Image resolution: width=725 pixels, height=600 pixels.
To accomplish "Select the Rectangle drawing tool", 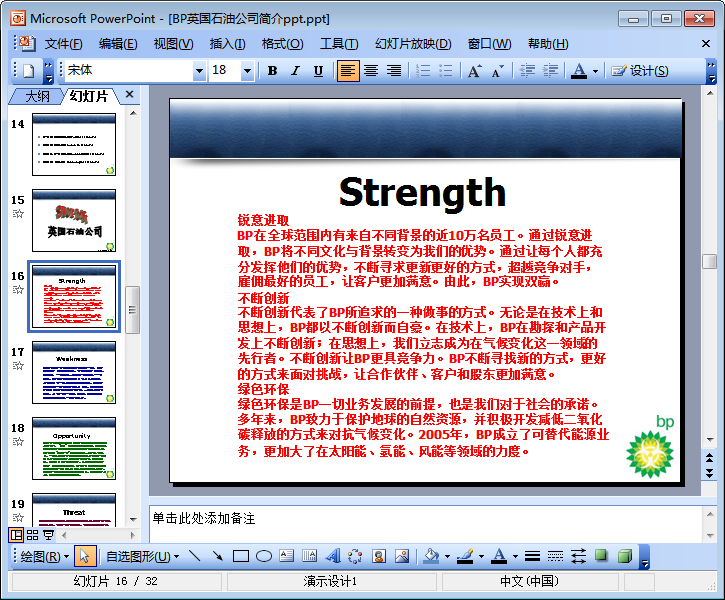I will [x=240, y=556].
